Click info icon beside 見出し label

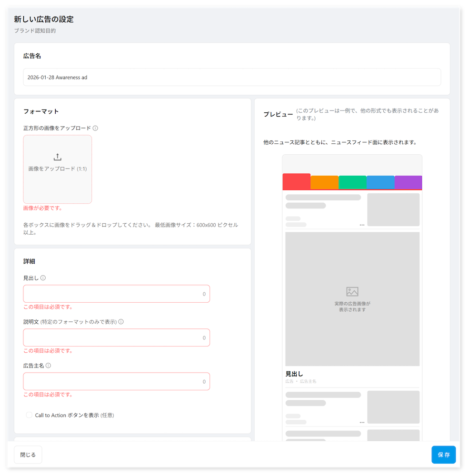click(x=43, y=278)
